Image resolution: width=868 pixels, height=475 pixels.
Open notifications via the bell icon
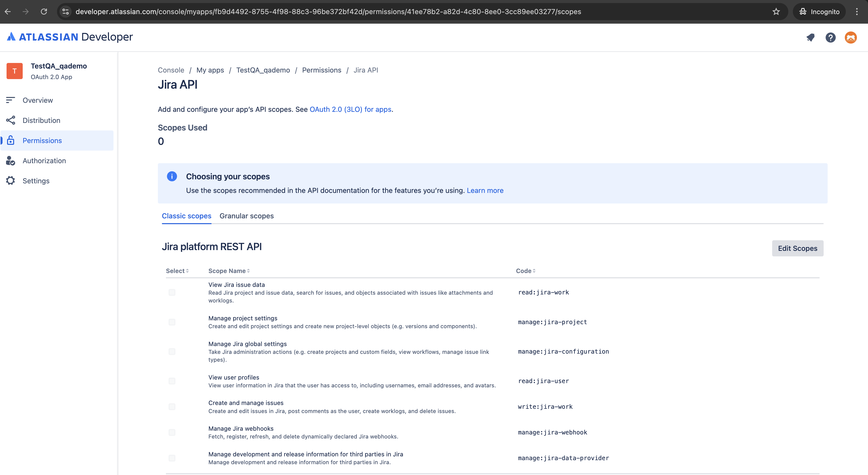click(x=811, y=37)
